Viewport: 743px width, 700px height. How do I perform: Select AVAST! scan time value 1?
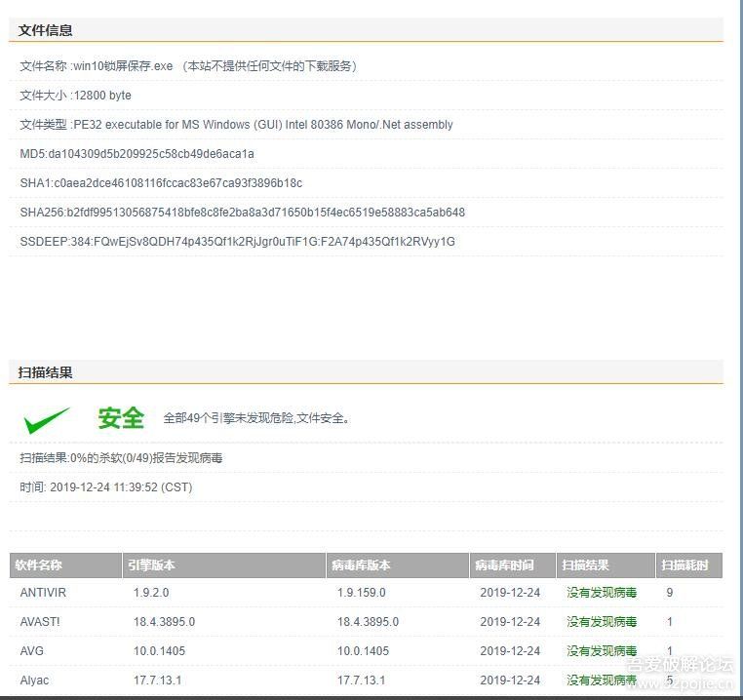click(670, 622)
